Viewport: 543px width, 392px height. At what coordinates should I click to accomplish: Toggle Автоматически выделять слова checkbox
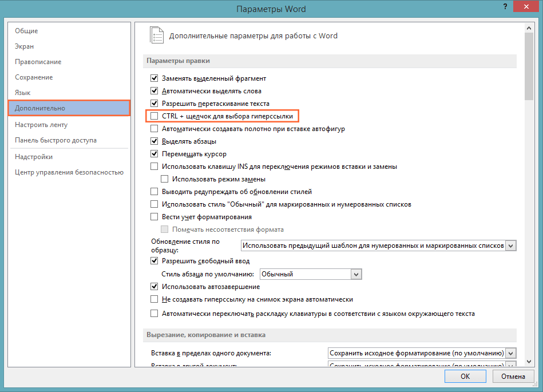coord(154,91)
